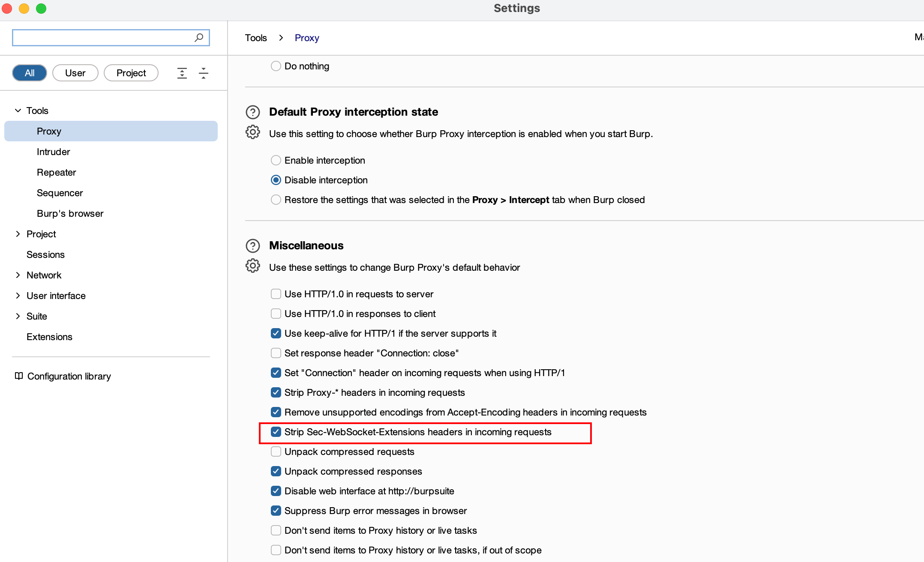Click Tools in the breadcrumb

click(256, 38)
